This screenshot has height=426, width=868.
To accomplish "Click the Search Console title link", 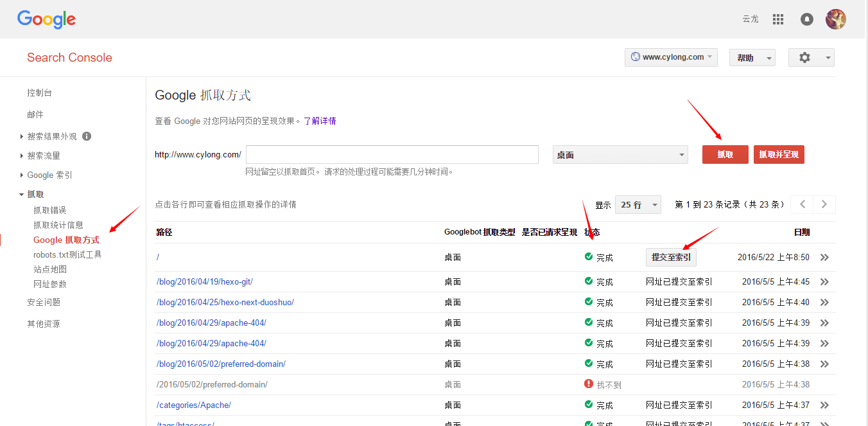I will pos(69,57).
